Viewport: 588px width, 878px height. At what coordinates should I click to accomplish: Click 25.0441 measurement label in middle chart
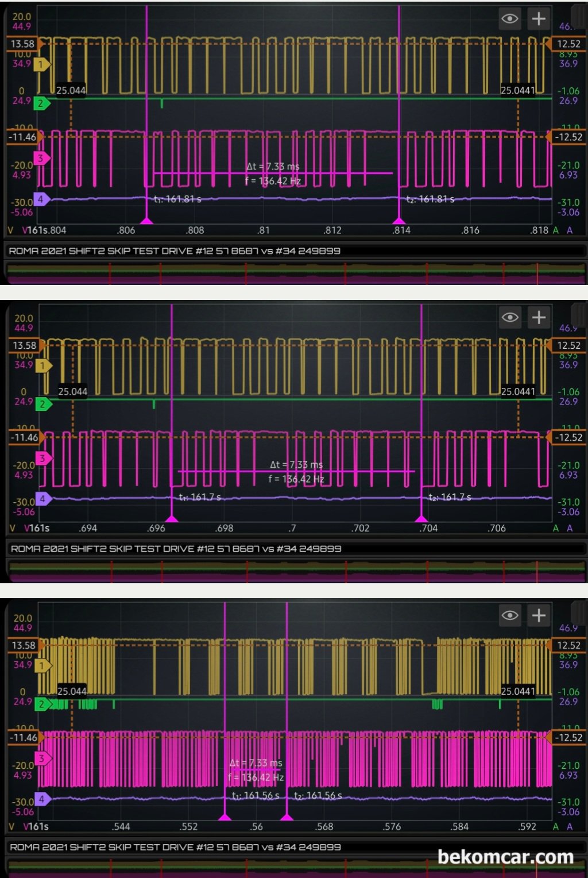coord(518,392)
